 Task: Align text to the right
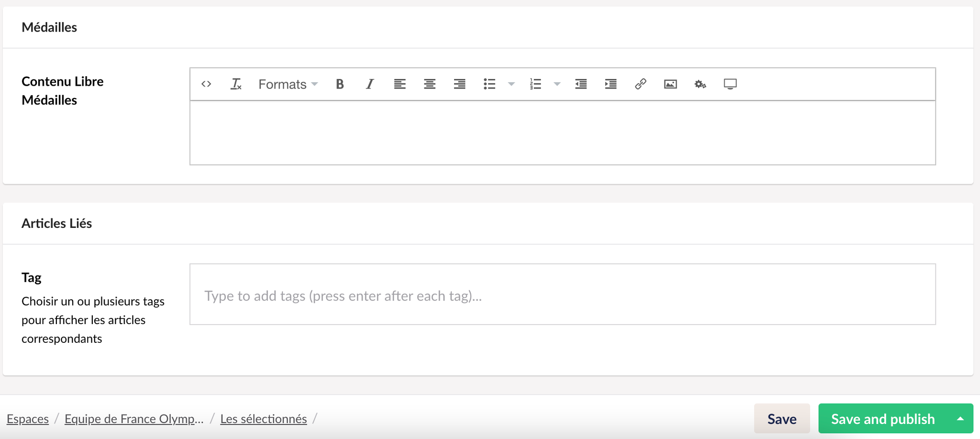(x=459, y=84)
